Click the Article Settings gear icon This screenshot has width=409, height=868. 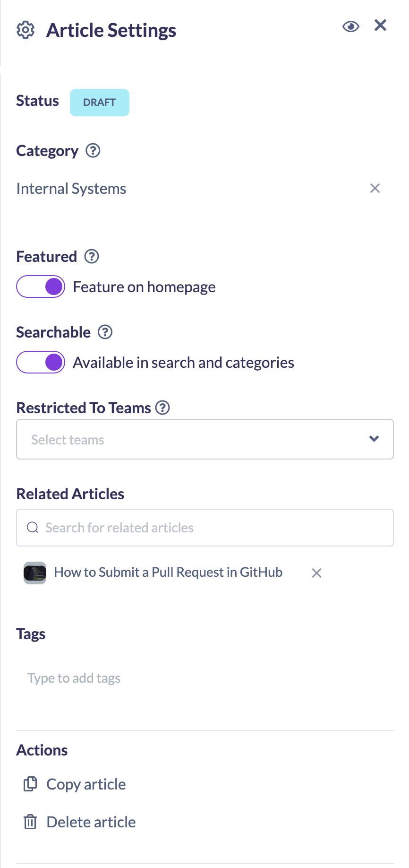click(26, 30)
